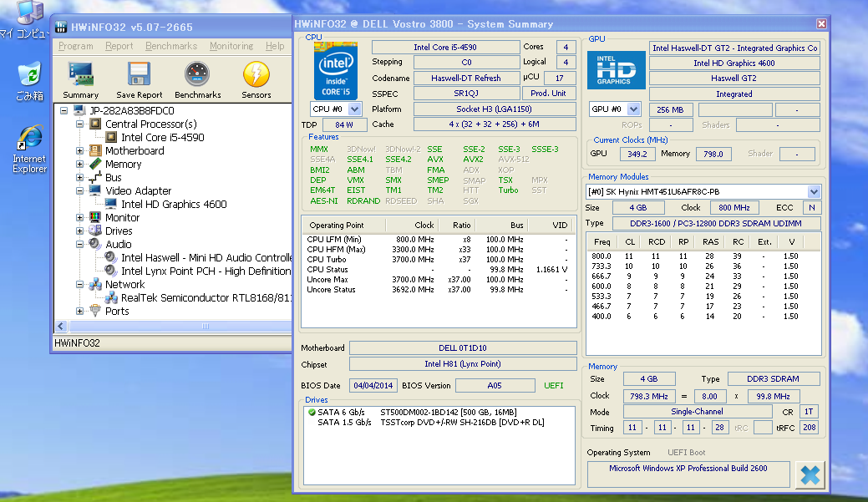Collapse the Network tree node
This screenshot has width=868, height=502.
coord(79,285)
